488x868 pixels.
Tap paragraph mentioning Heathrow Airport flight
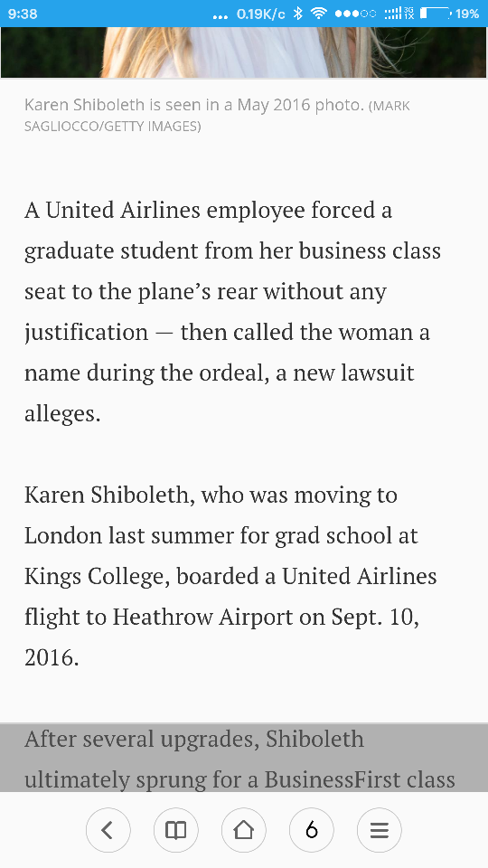(230, 576)
